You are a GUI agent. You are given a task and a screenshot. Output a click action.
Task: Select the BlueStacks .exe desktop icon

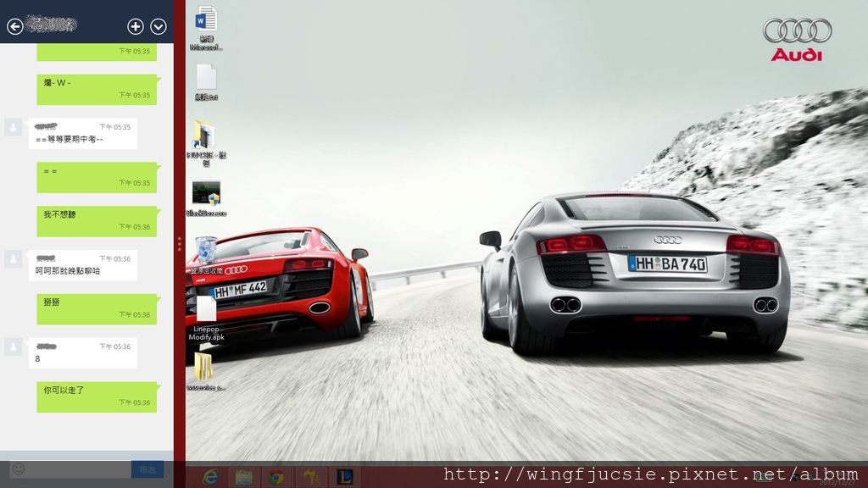(x=206, y=198)
